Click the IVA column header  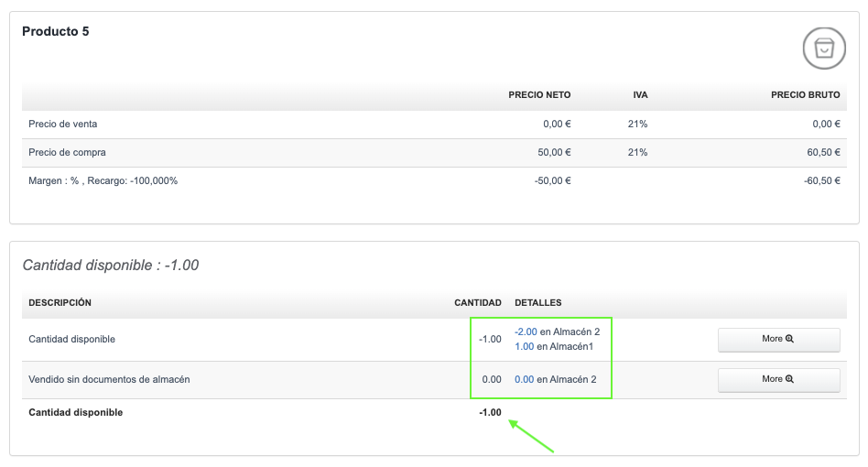coord(640,95)
